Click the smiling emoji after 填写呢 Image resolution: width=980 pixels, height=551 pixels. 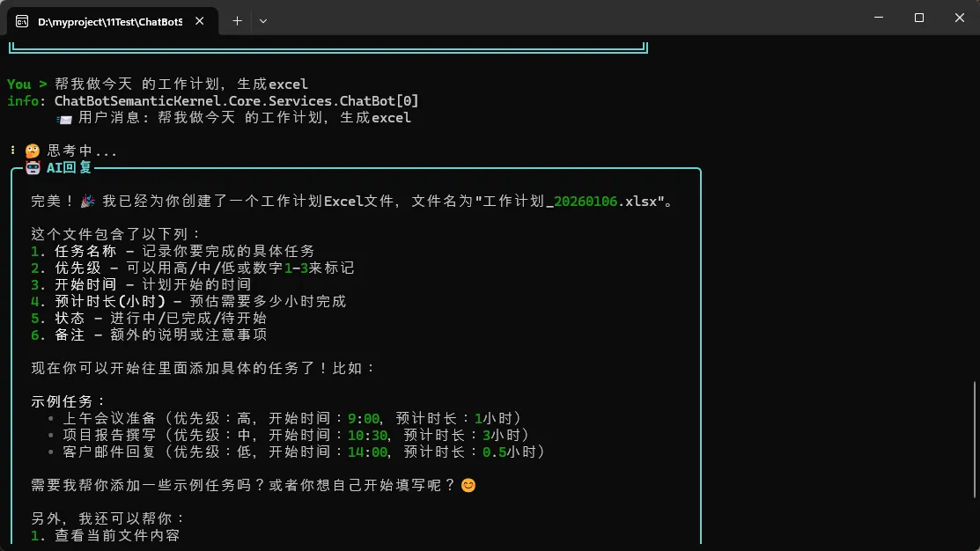click(468, 485)
